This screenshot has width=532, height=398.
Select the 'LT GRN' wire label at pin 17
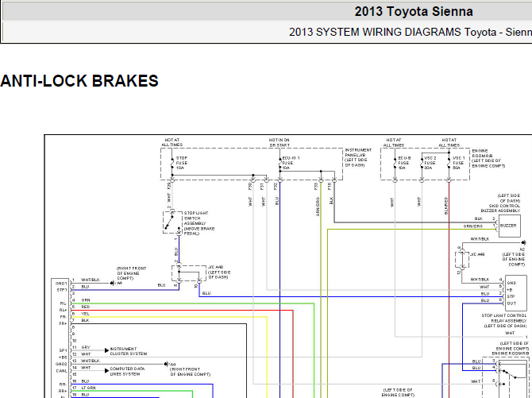(x=89, y=388)
